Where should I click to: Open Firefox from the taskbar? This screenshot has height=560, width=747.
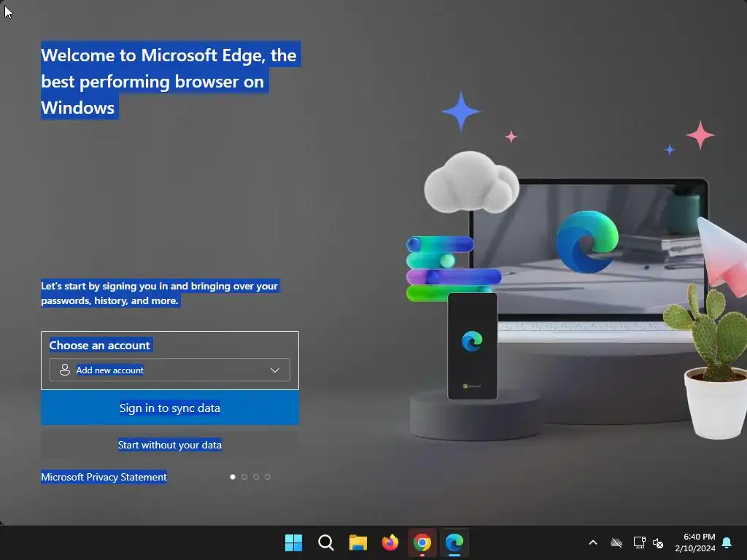(x=390, y=542)
